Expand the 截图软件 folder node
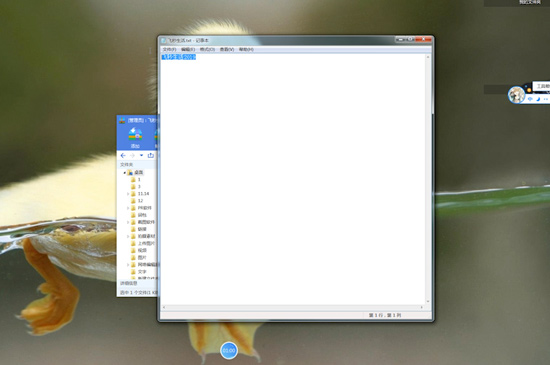This screenshot has width=550, height=365. (x=128, y=222)
